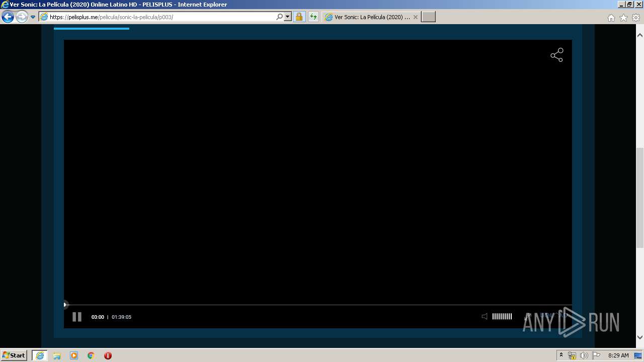Refresh the page with the reload icon
This screenshot has height=362, width=644.
313,17
